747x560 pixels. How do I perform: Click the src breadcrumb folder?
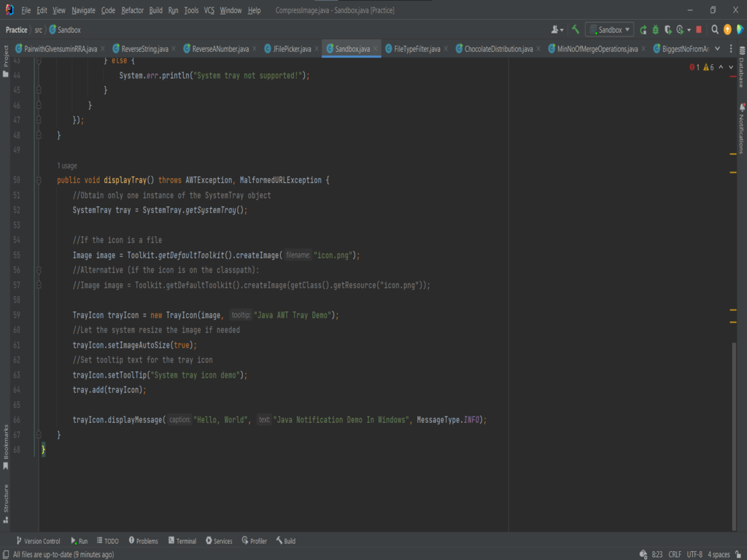click(38, 29)
